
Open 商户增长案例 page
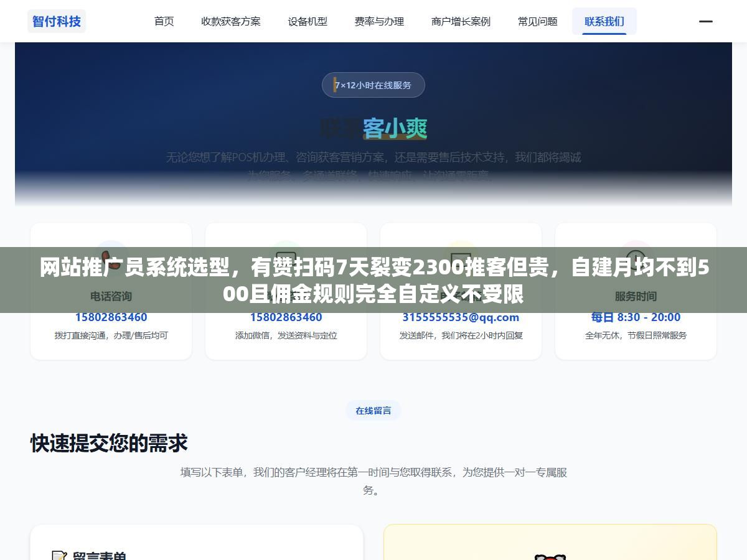[x=461, y=21]
